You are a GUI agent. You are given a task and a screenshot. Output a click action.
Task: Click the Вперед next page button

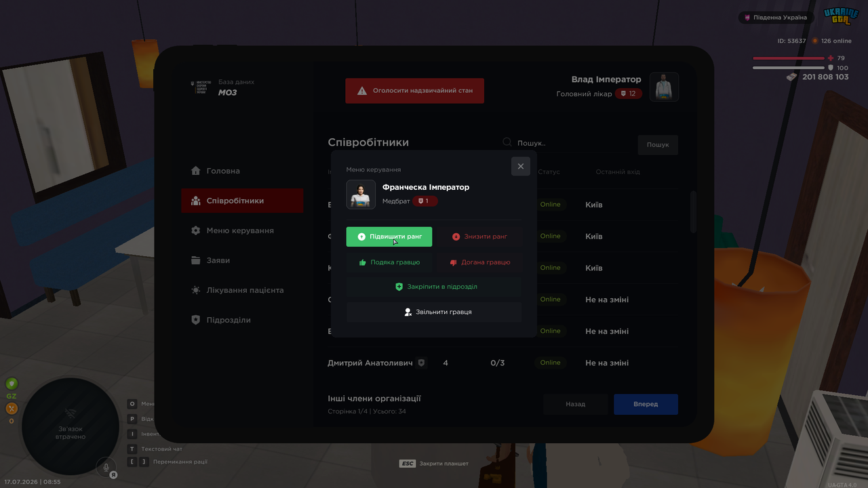(x=646, y=404)
